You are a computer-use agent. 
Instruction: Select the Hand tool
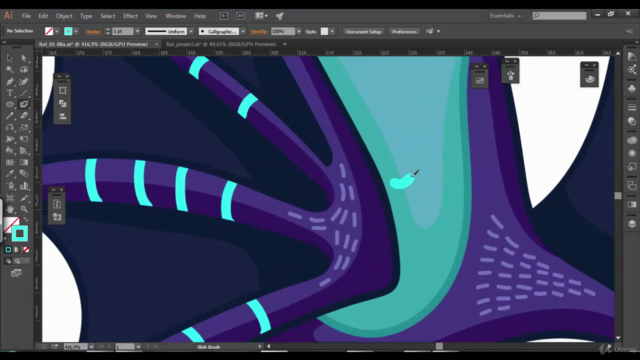pos(10,209)
